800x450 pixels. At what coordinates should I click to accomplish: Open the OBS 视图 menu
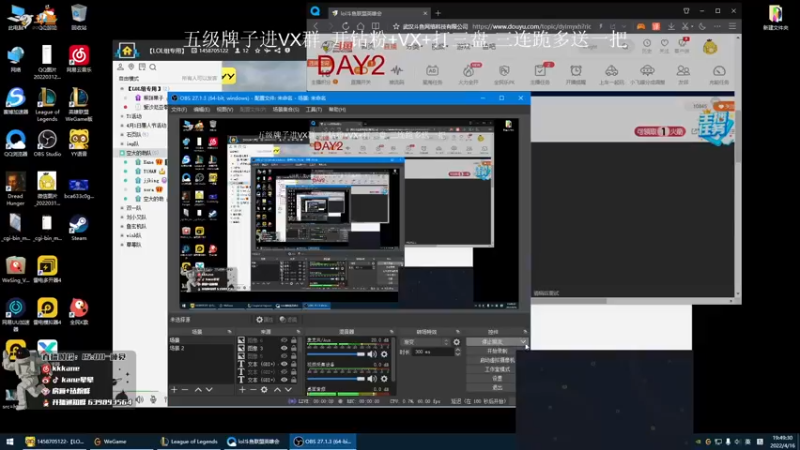(224, 109)
